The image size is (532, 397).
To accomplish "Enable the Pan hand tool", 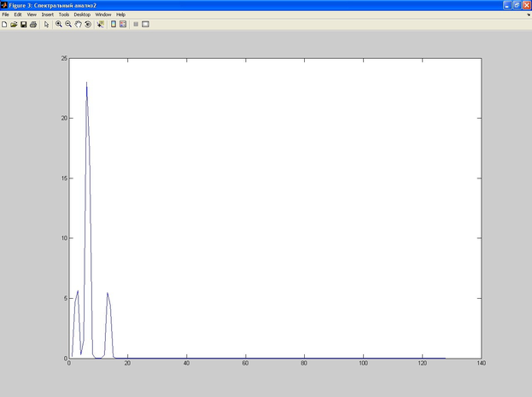I will (78, 24).
